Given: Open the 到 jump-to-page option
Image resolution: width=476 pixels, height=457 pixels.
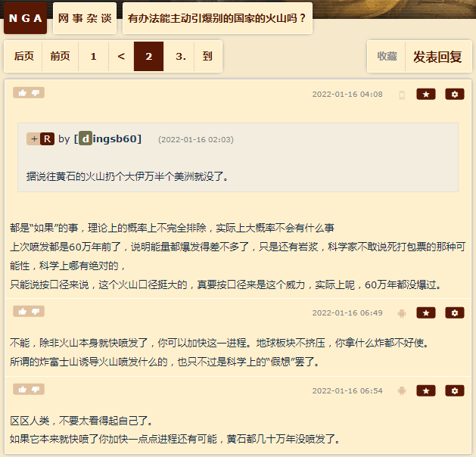Looking at the screenshot, I should pos(207,57).
